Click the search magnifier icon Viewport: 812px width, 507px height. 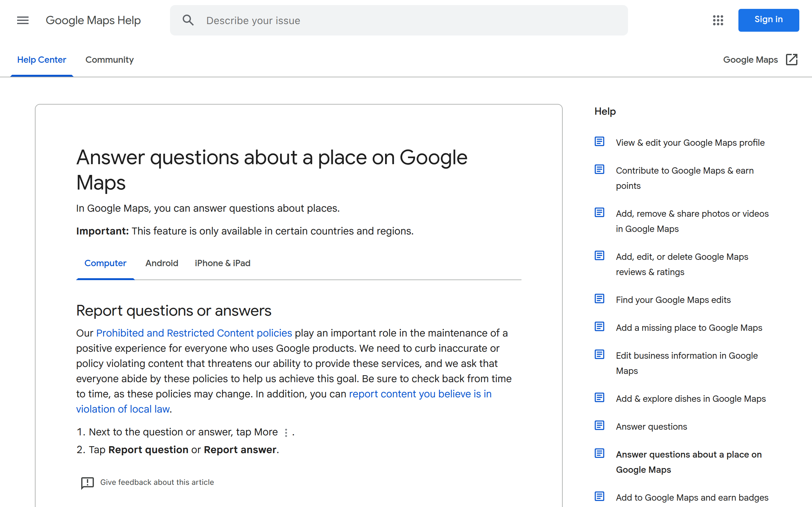point(188,20)
